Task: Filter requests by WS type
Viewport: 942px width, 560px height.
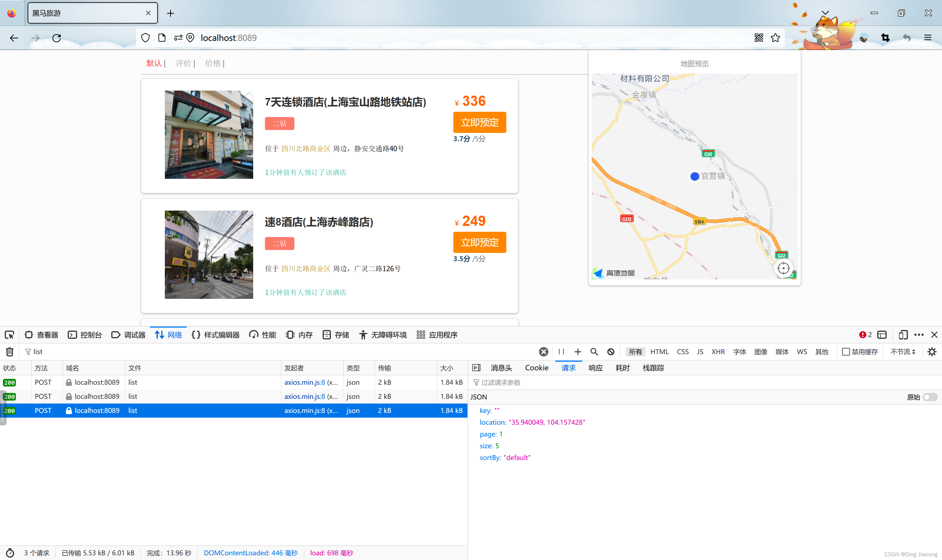Action: [x=802, y=352]
